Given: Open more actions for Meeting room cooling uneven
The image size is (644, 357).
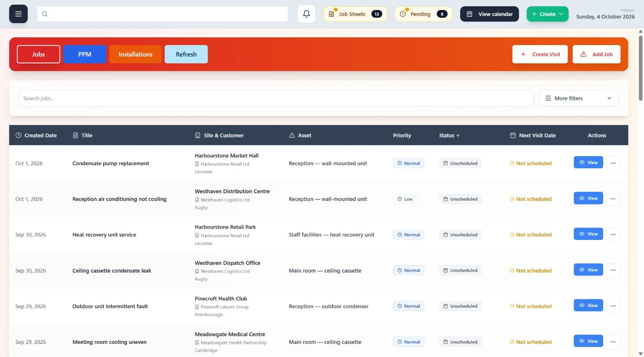Looking at the screenshot, I should pyautogui.click(x=613, y=342).
